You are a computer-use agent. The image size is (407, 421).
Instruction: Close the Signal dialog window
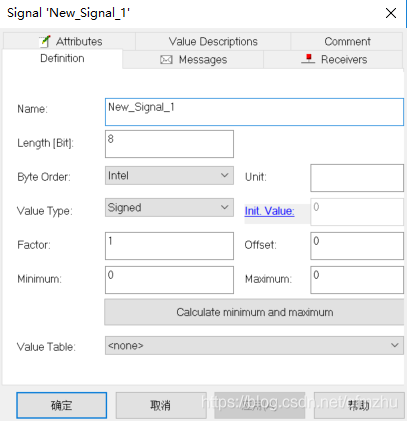391,13
